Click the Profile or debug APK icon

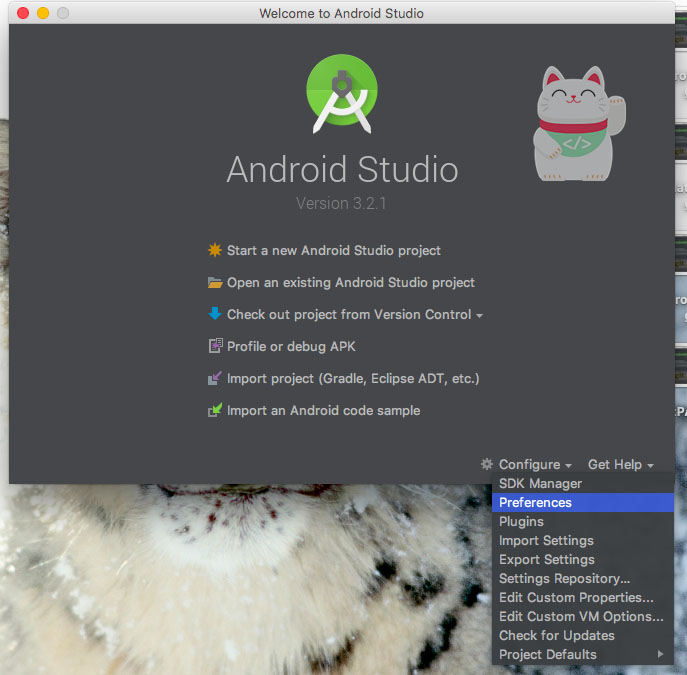pos(215,346)
